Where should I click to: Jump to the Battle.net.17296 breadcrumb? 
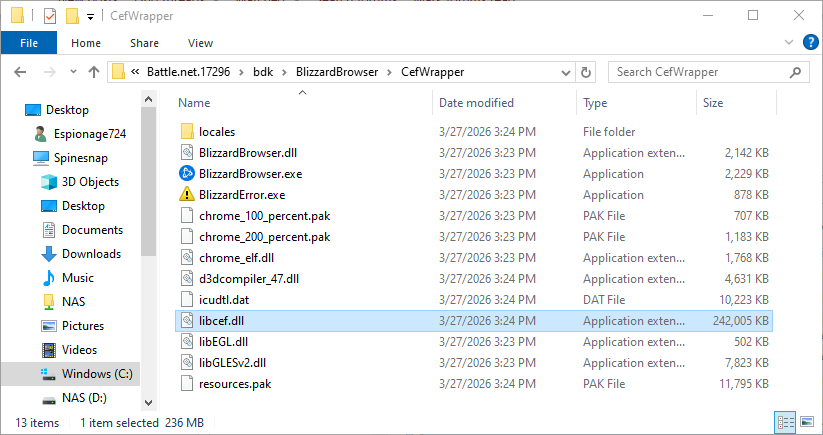[188, 72]
